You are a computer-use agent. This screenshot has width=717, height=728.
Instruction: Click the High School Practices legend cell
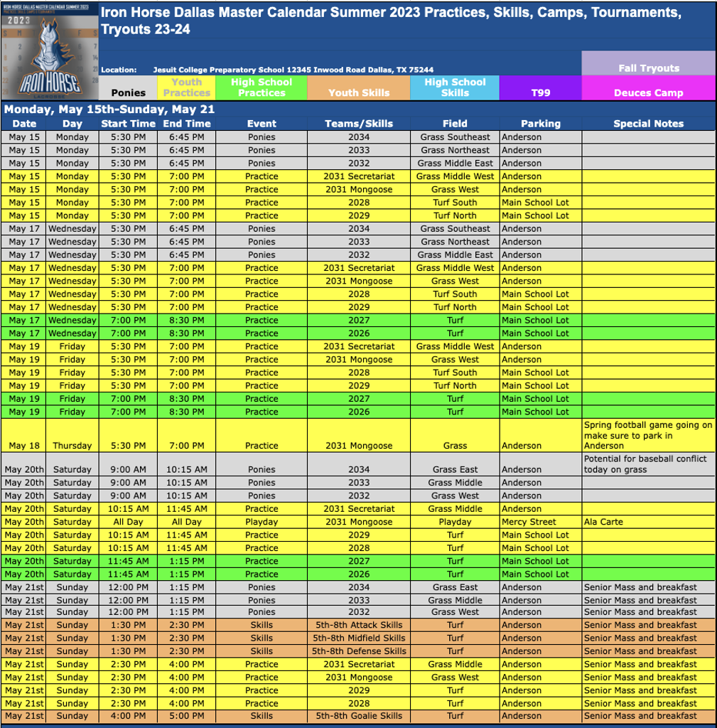pyautogui.click(x=262, y=87)
